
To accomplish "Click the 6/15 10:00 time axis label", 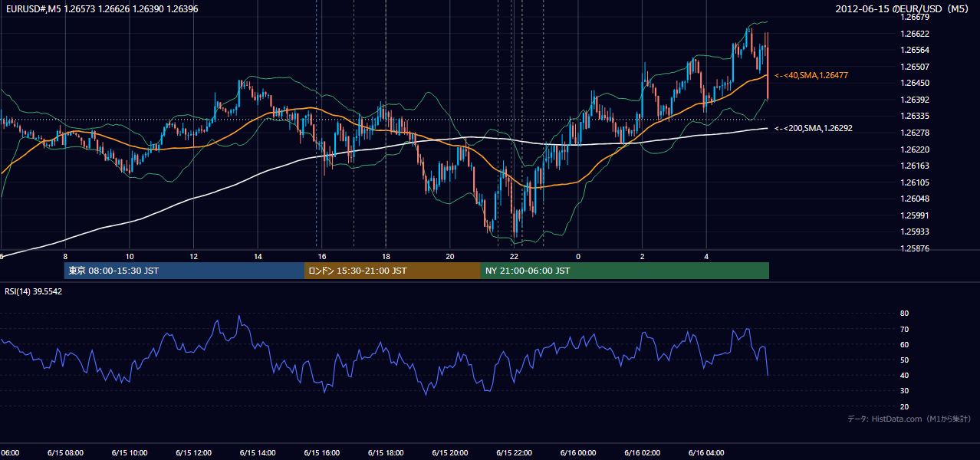I will [x=130, y=452].
